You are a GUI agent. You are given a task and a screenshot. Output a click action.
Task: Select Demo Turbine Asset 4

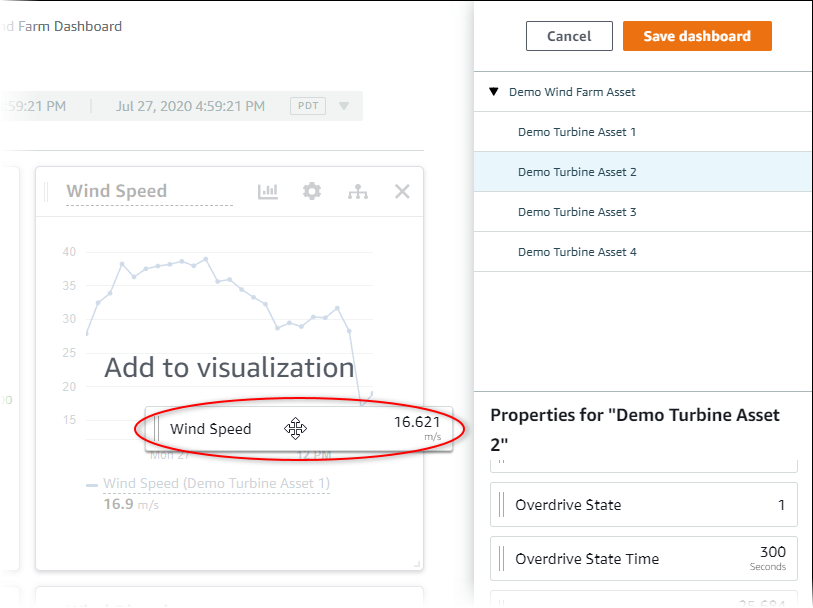click(576, 252)
